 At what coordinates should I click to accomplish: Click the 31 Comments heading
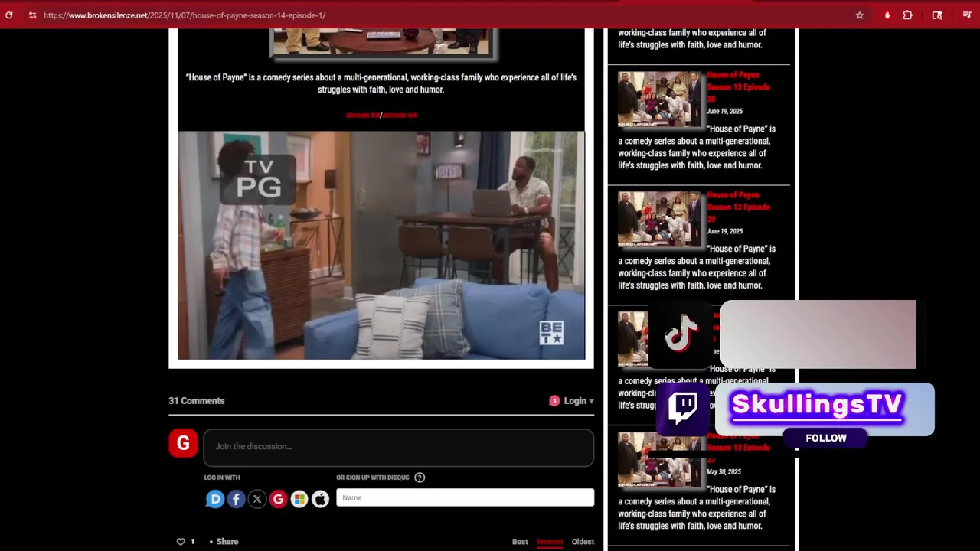click(x=197, y=401)
